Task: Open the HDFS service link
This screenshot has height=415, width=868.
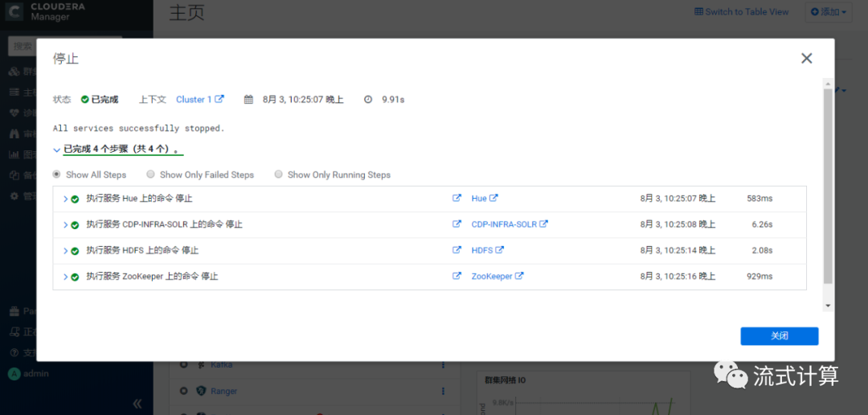Action: (x=487, y=250)
